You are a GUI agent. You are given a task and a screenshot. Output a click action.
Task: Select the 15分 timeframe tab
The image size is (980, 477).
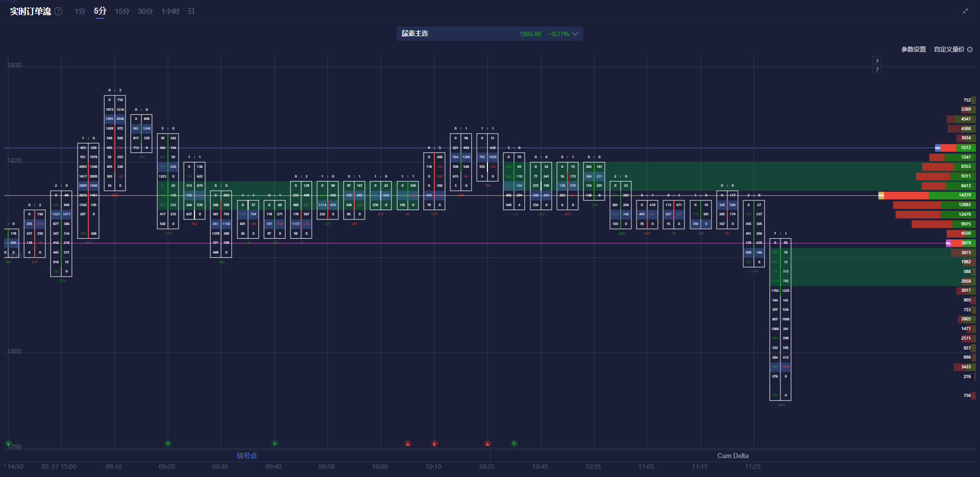coord(122,11)
